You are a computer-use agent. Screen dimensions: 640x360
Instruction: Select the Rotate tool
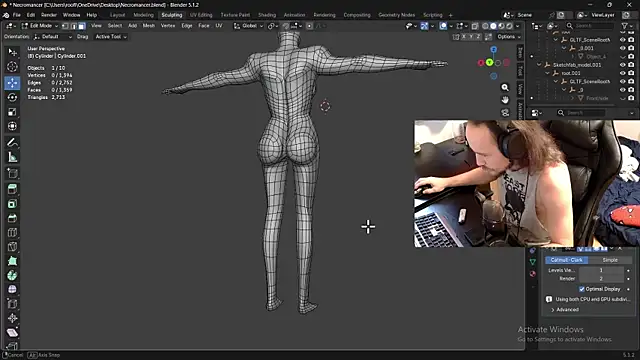click(12, 97)
